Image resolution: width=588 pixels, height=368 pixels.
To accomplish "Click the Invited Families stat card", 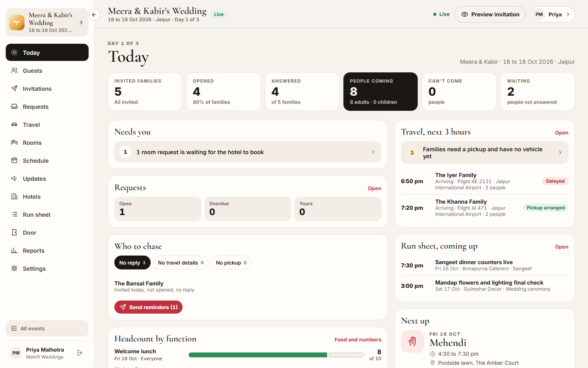I will click(x=145, y=92).
